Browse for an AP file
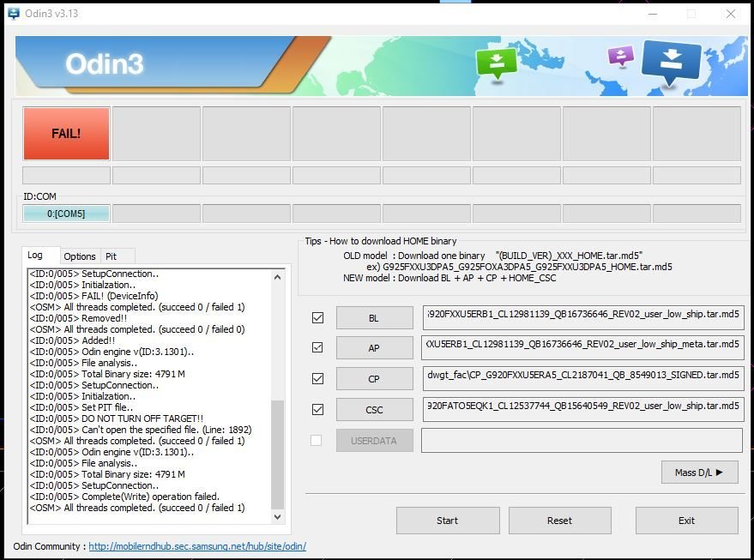Image resolution: width=754 pixels, height=560 pixels. coord(374,348)
